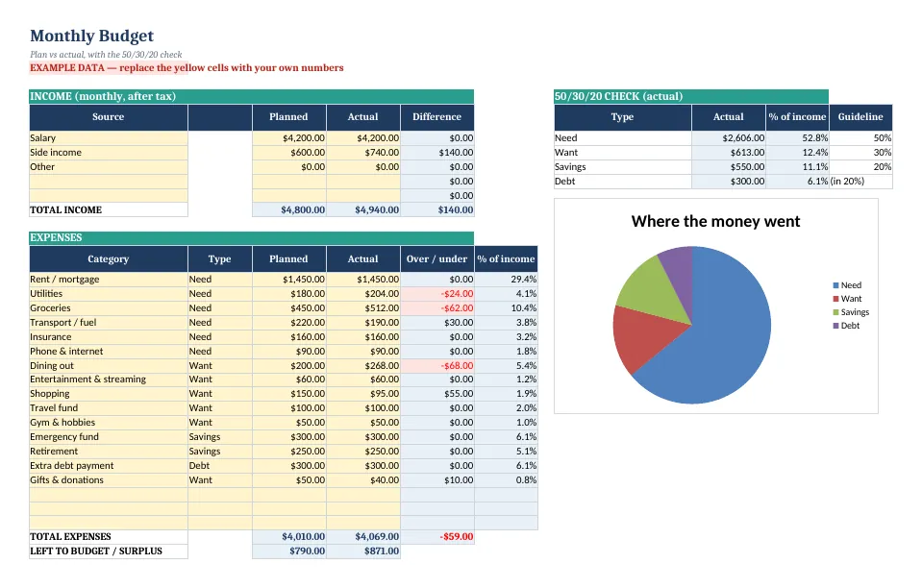Click Phone & internet category cell
922x588 pixels.
click(109, 352)
